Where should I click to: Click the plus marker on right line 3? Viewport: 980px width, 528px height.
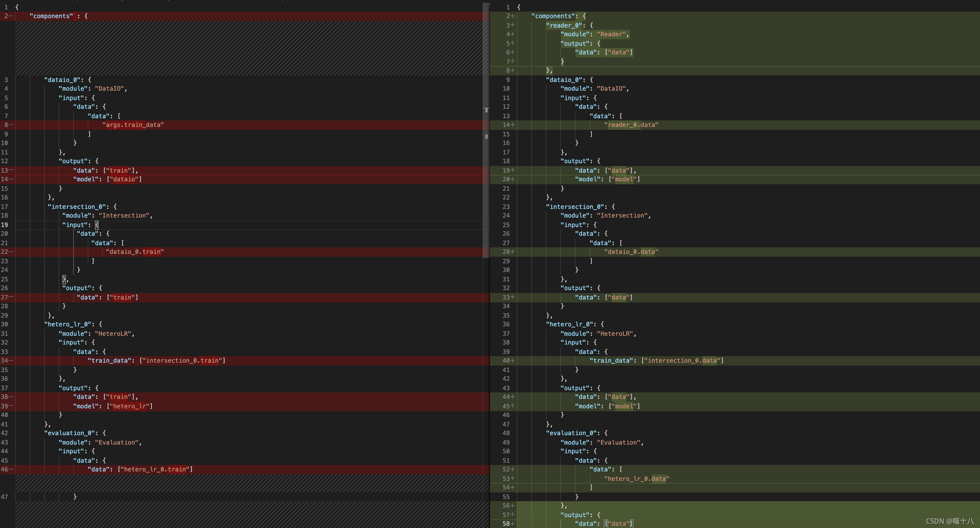point(512,25)
